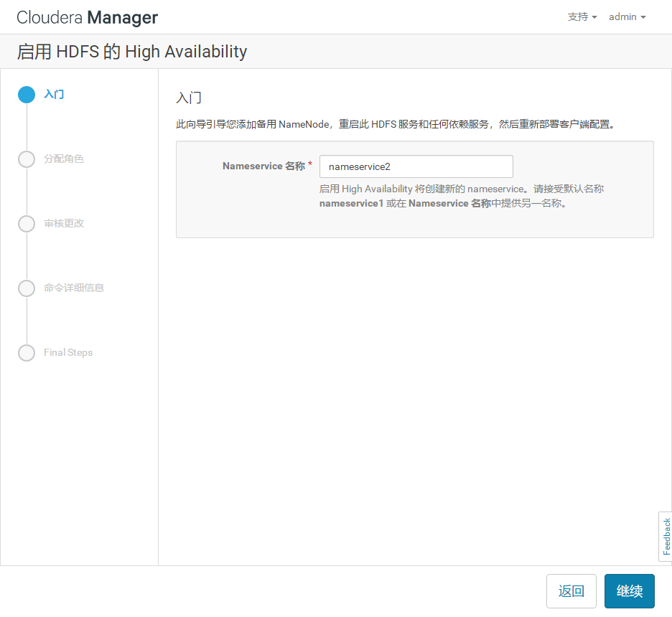Select the Final Steps wizard step
The height and width of the screenshot is (617, 672).
(68, 352)
